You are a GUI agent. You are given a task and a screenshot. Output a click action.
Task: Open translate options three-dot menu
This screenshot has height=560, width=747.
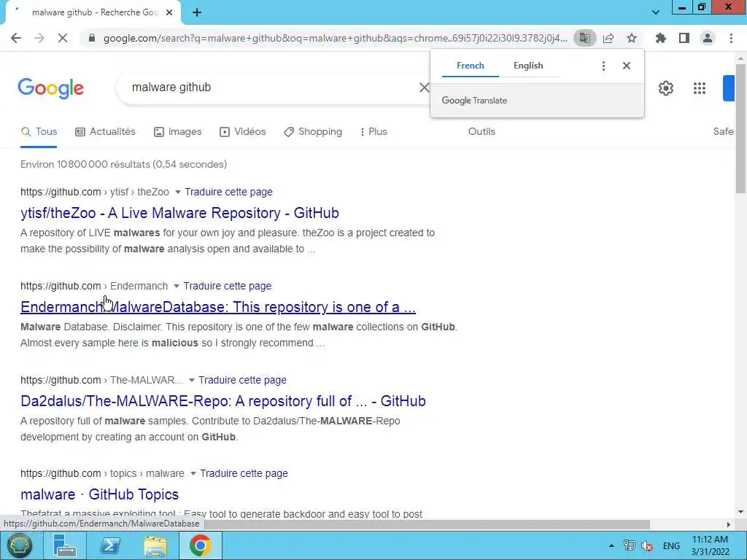[x=603, y=66]
